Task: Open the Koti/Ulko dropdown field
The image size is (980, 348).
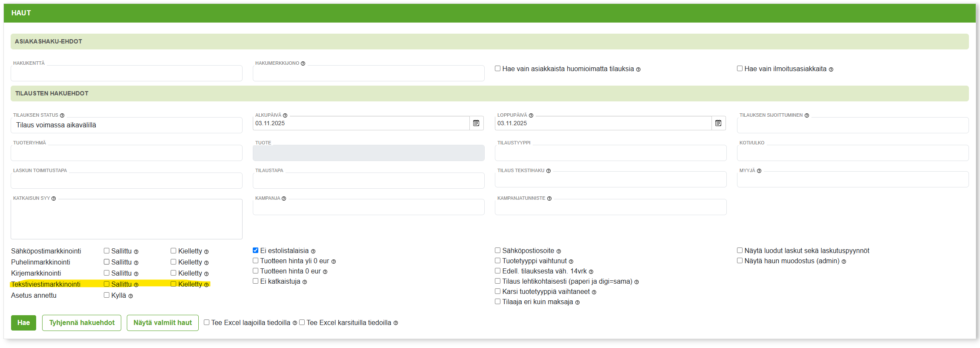Action: pyautogui.click(x=852, y=153)
